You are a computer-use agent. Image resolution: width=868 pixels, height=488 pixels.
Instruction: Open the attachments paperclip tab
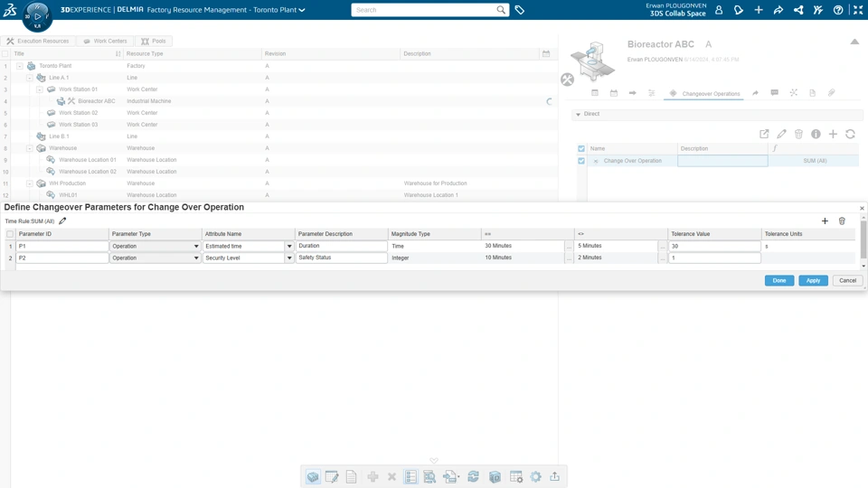(x=832, y=93)
